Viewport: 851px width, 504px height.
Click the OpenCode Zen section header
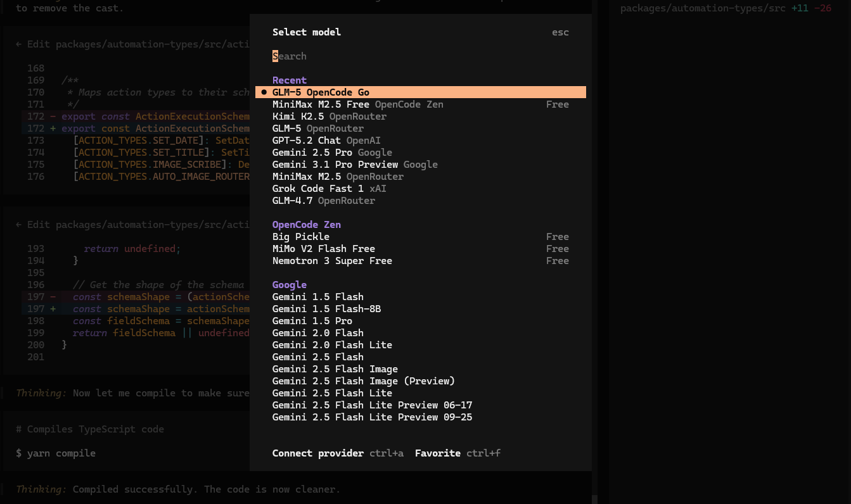pos(307,225)
